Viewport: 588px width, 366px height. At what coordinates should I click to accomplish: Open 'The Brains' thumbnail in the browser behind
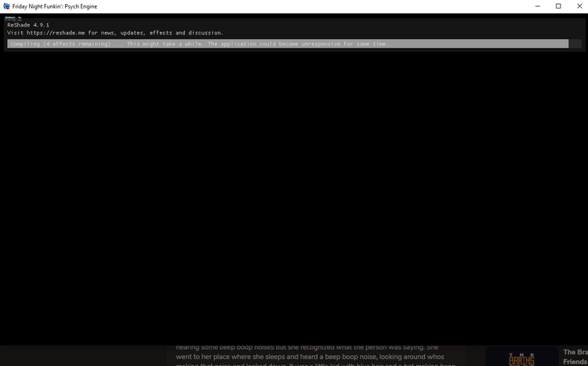(522, 357)
